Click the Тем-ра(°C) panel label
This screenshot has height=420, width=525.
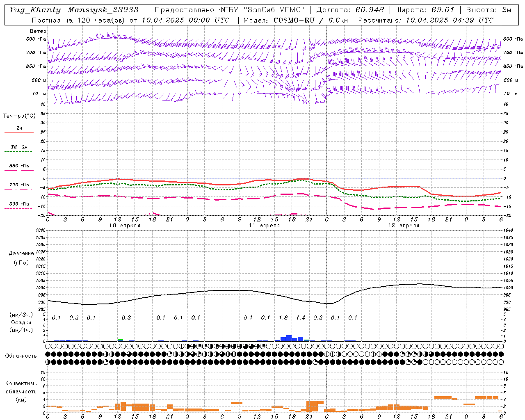tap(19, 116)
